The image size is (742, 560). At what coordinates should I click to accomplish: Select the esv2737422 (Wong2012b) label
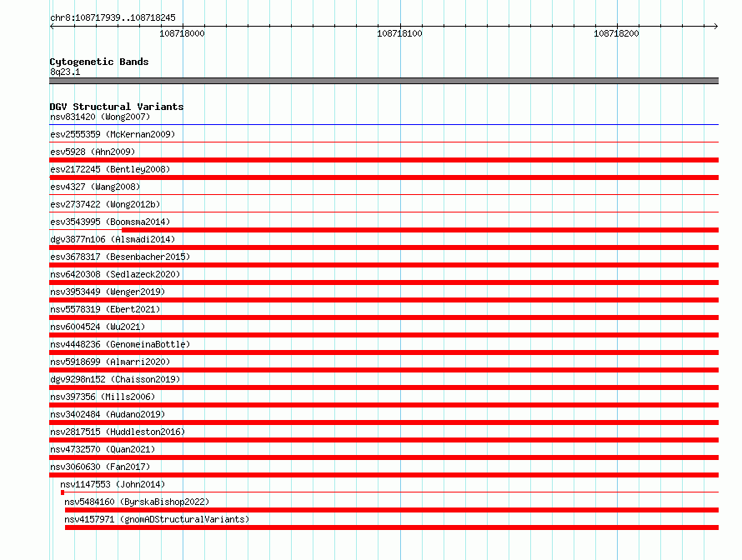point(105,204)
